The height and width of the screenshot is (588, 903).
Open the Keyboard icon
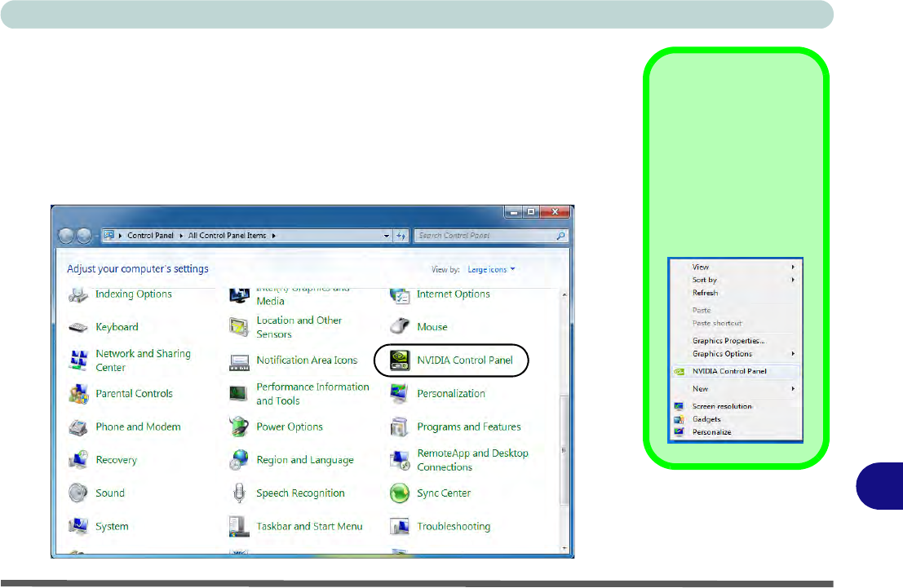[78, 327]
